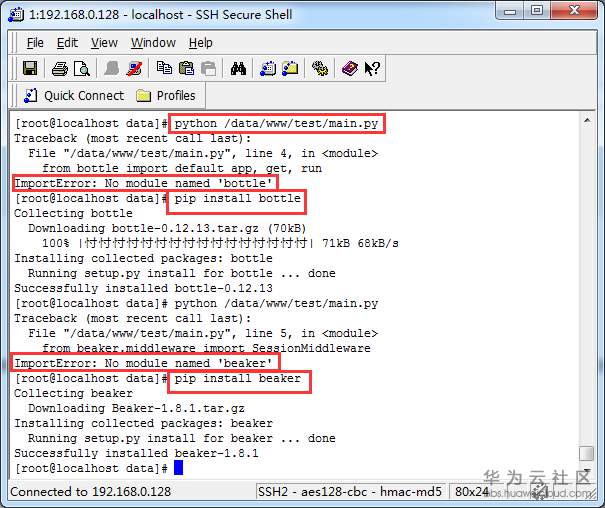Click the Disconnect icon
Image resolution: width=605 pixels, height=508 pixels.
(134, 69)
